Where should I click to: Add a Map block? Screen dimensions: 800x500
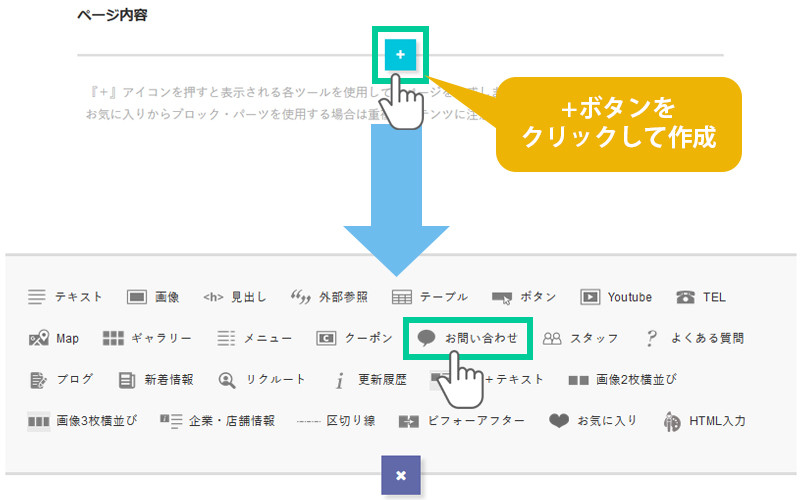(54, 338)
